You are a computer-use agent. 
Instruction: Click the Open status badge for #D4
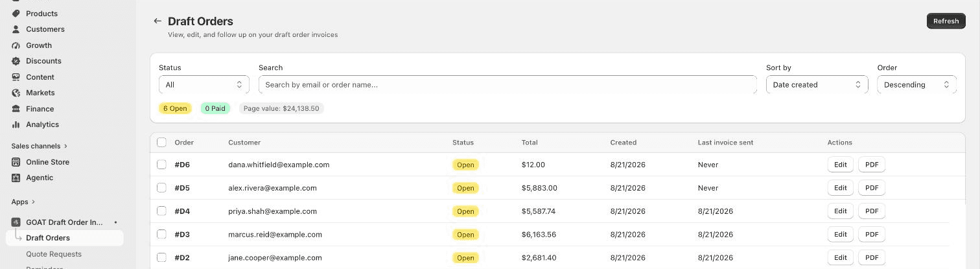pos(465,211)
